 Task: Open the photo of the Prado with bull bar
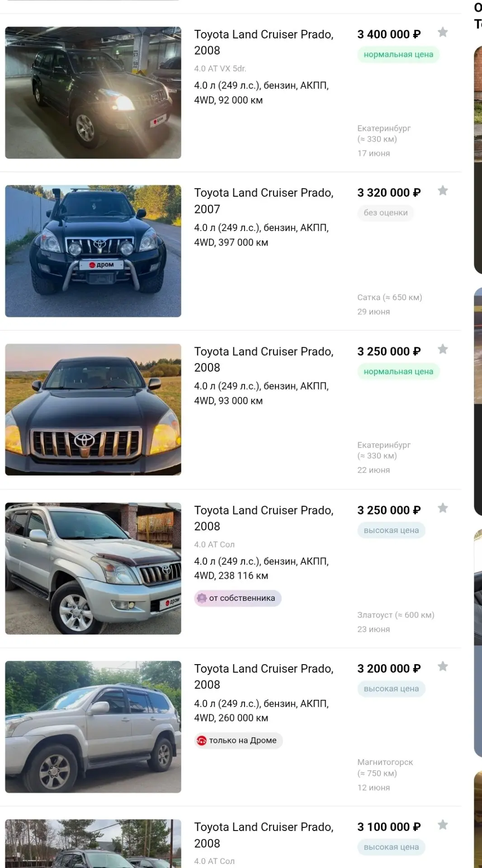pos(93,251)
